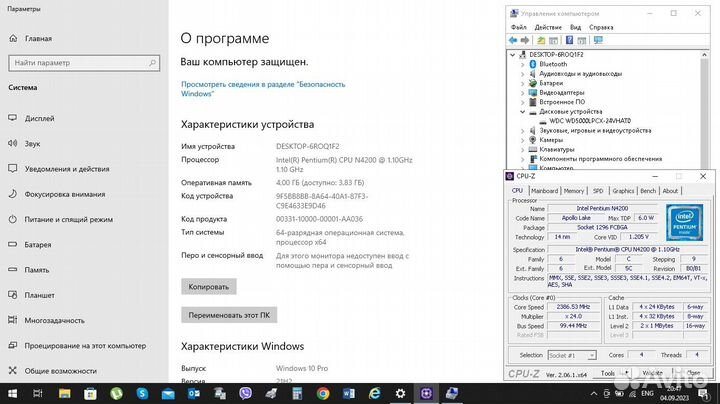The width and height of the screenshot is (720, 404).
Task: Open Питание и спящий режим settings
Action: click(x=61, y=219)
